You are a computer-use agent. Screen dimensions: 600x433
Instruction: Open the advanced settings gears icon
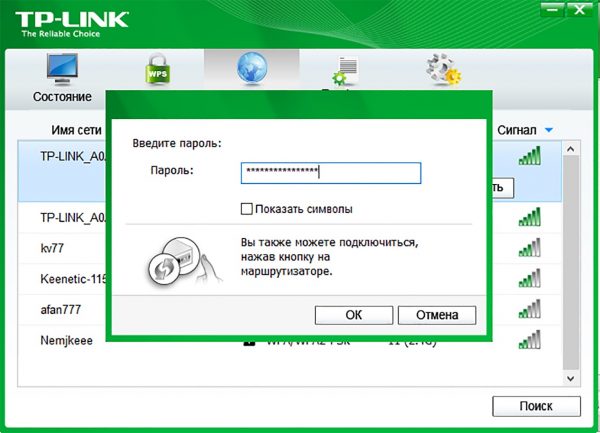443,70
